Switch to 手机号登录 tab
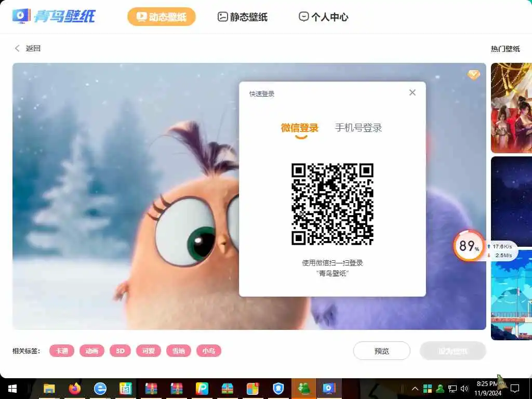This screenshot has width=532, height=399. click(358, 128)
